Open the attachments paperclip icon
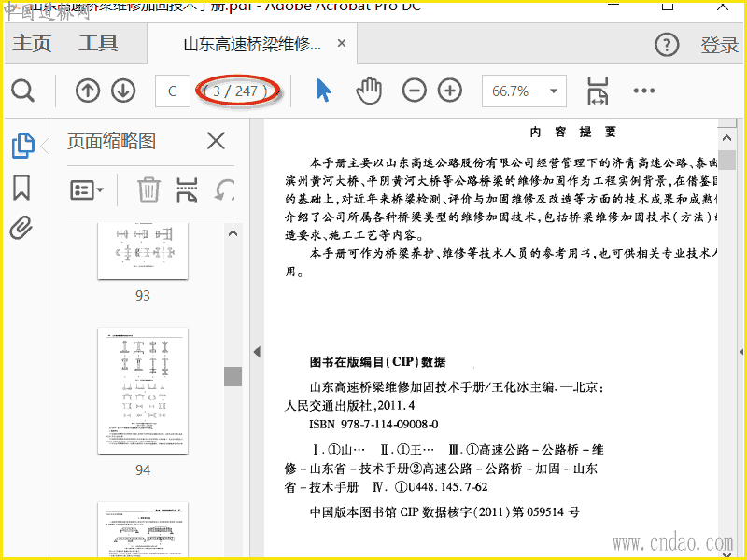 click(21, 228)
